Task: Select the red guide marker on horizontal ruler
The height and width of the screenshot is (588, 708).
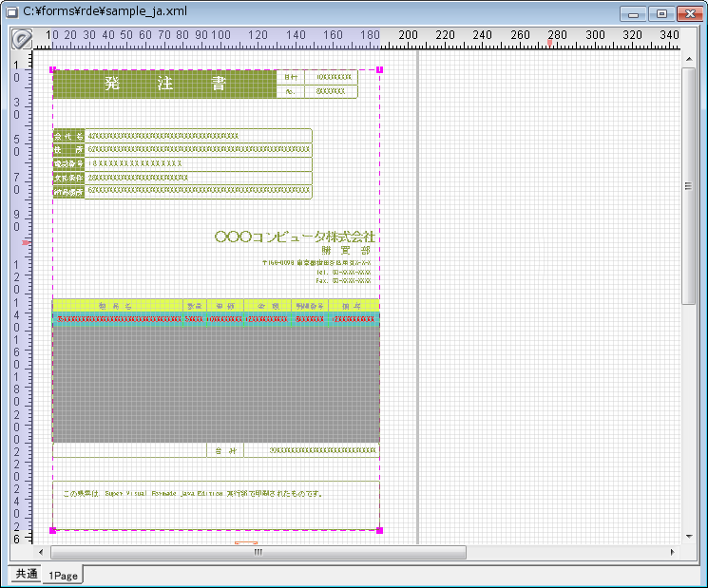Action: [x=549, y=44]
